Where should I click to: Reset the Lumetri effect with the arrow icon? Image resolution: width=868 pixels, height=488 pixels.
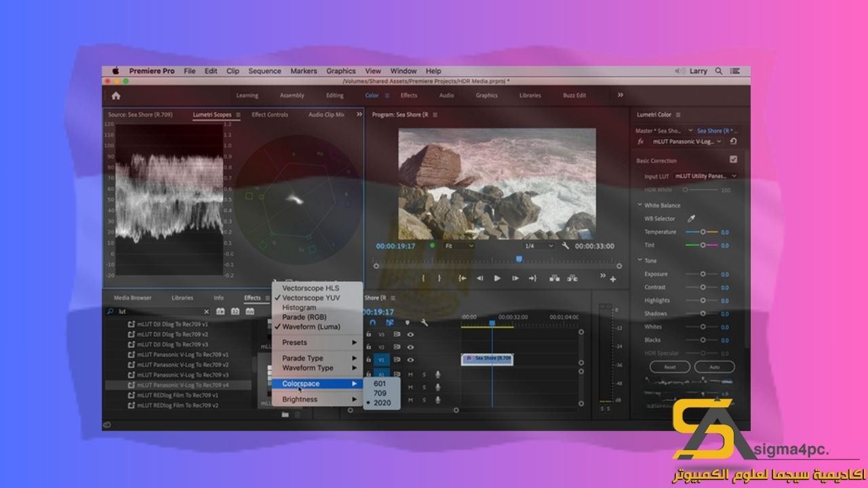pyautogui.click(x=733, y=142)
